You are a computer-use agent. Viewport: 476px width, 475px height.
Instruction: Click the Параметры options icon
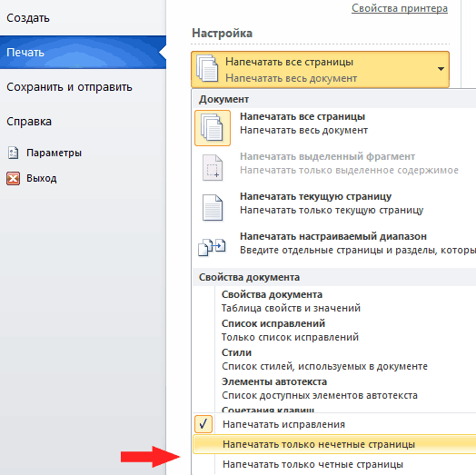pyautogui.click(x=13, y=153)
